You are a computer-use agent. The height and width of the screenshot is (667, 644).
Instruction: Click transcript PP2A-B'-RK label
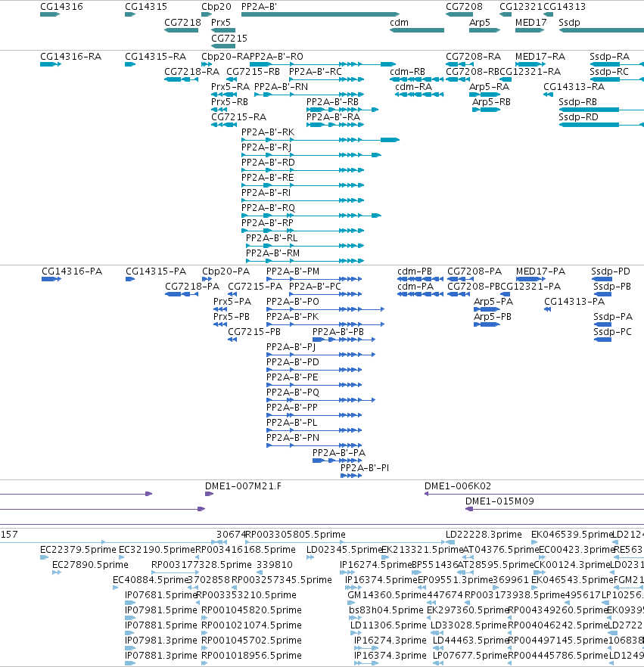(x=268, y=132)
